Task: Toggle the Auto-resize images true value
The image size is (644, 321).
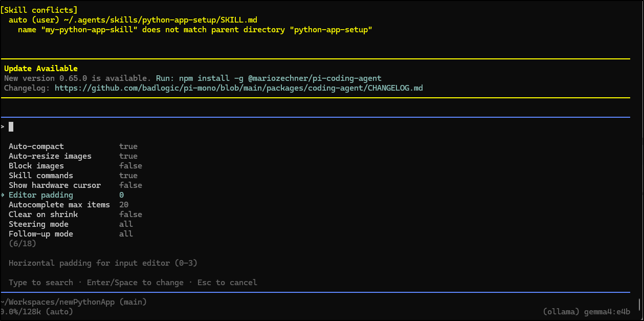Action: point(128,156)
